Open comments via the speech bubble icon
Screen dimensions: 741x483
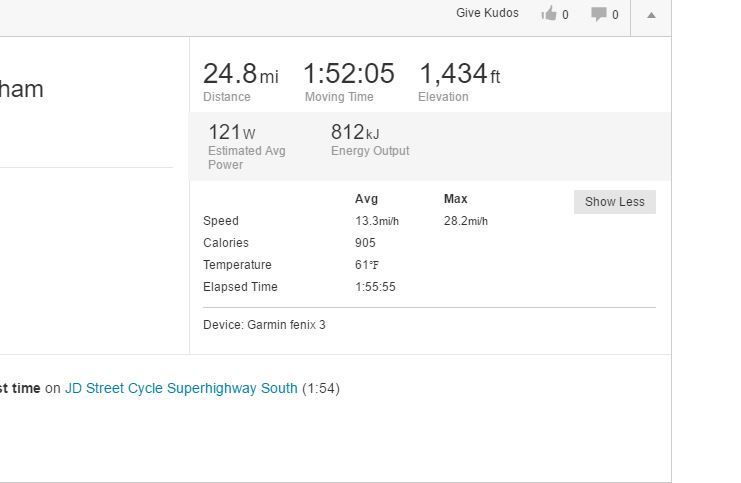[598, 14]
